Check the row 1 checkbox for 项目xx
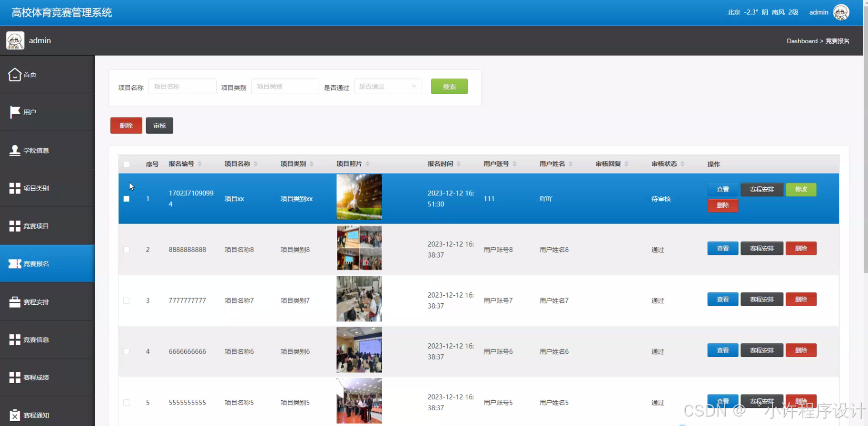This screenshot has height=426, width=868. [126, 199]
